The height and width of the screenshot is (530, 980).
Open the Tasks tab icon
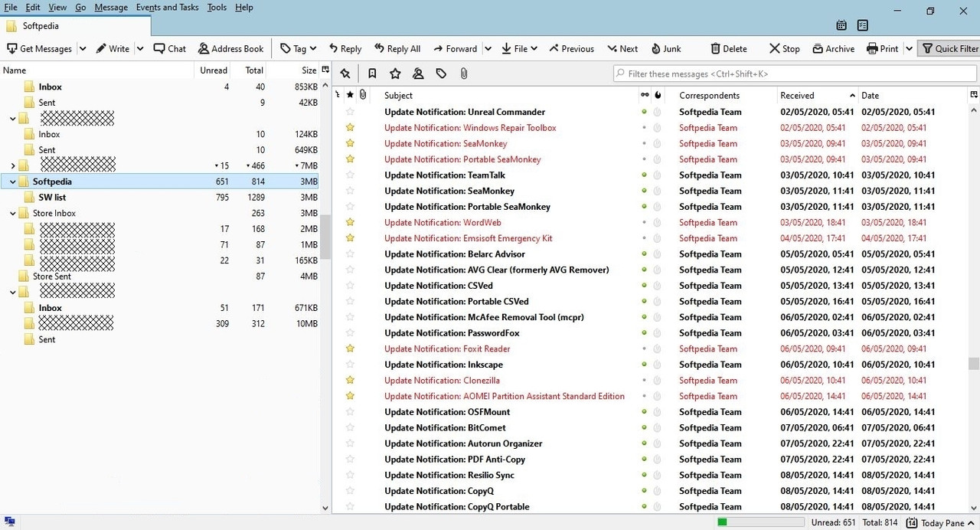click(863, 25)
